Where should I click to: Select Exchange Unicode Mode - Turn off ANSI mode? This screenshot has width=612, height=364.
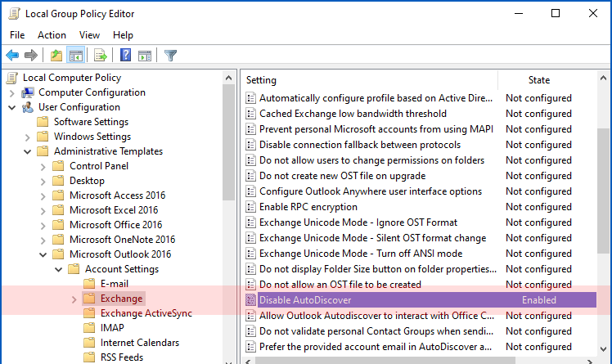pos(361,254)
